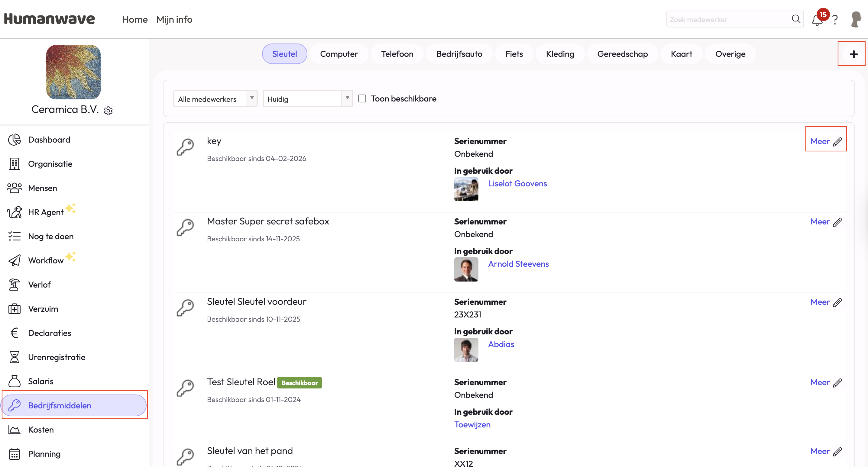Enable the Toon beschikbare checkbox
868x467 pixels.
[362, 99]
